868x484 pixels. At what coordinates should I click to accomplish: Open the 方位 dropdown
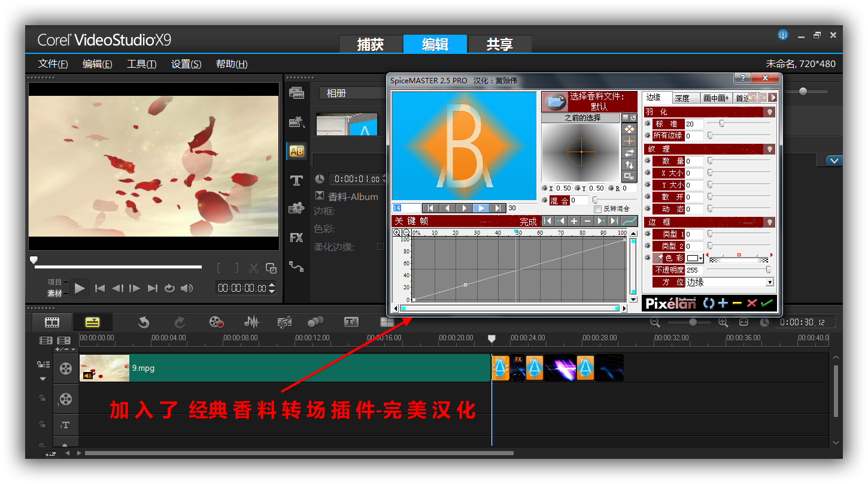point(770,282)
